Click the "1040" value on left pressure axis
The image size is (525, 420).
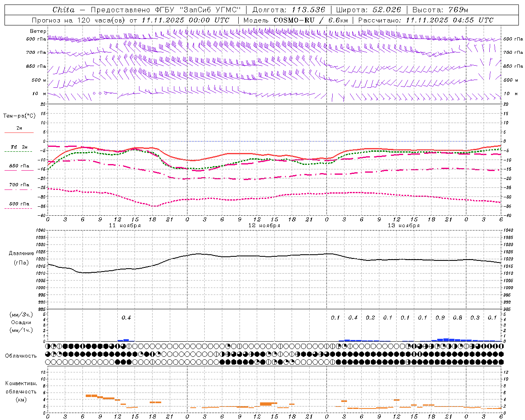[40, 231]
